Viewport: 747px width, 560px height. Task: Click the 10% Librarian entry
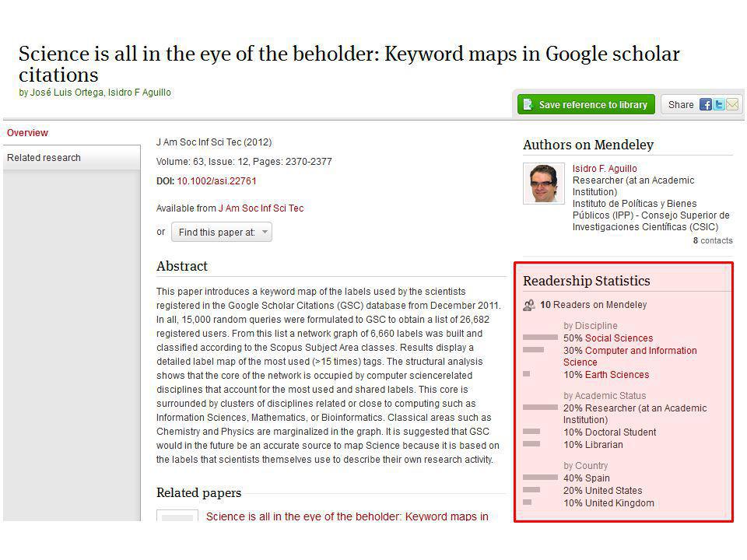pos(593,445)
